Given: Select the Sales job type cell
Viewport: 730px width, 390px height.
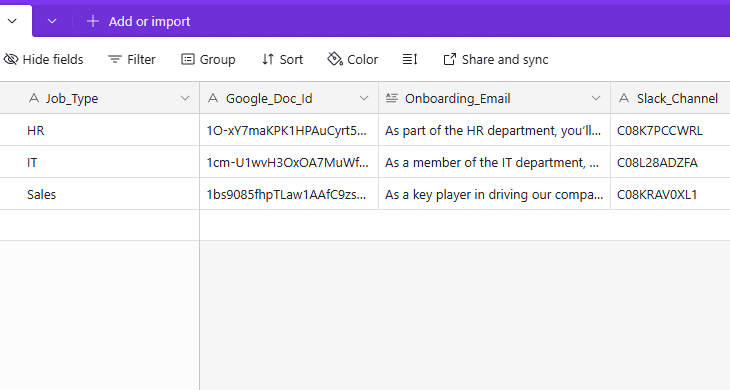Looking at the screenshot, I should tap(100, 194).
